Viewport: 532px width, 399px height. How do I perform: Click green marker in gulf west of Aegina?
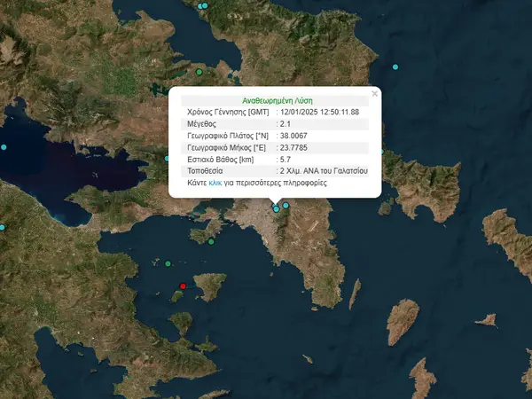pos(168,262)
